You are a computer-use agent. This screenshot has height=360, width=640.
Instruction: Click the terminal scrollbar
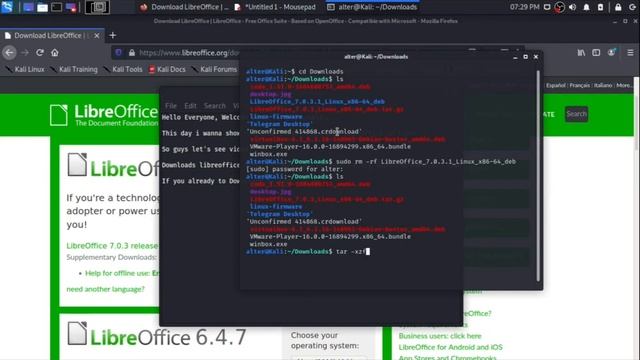coord(538,176)
